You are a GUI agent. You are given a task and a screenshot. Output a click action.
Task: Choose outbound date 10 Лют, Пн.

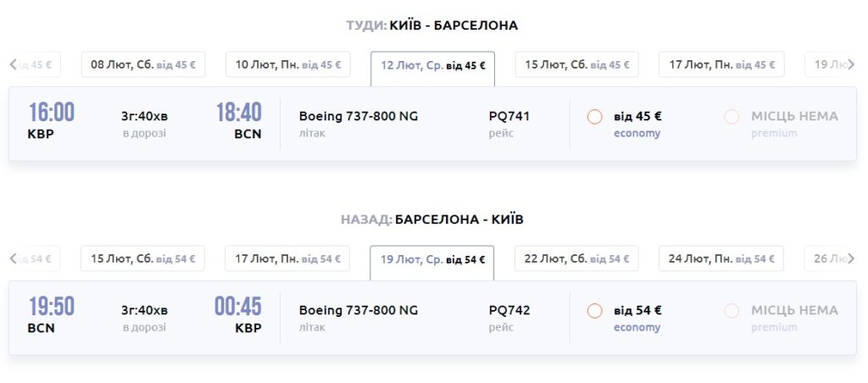287,64
